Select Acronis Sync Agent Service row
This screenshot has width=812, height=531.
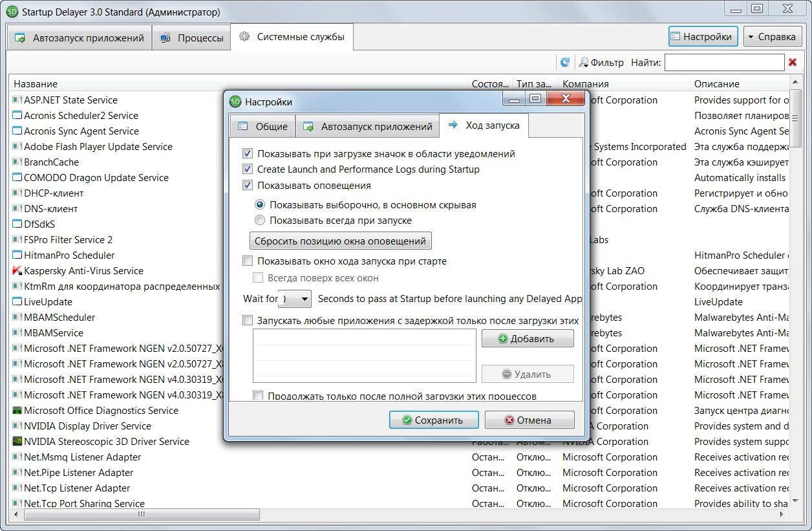click(400, 131)
